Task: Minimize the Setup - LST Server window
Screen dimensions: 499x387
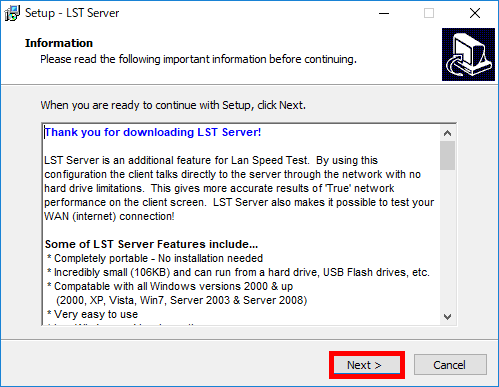Action: (384, 13)
